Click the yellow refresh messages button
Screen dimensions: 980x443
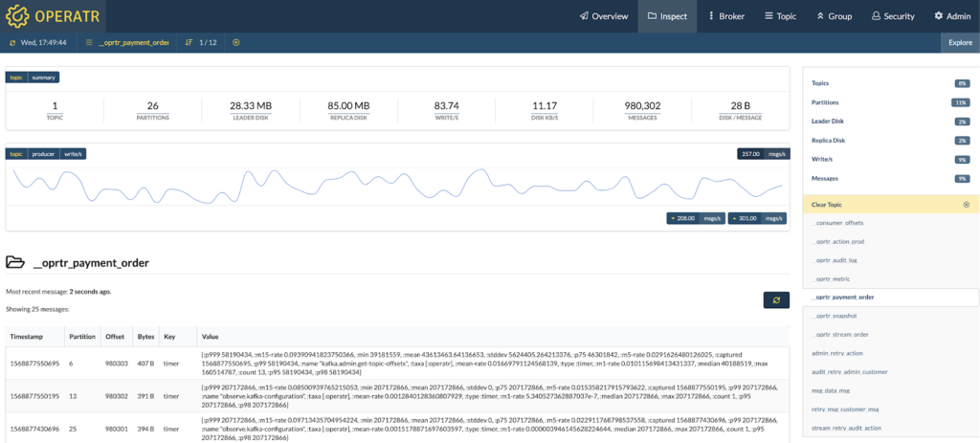776,299
